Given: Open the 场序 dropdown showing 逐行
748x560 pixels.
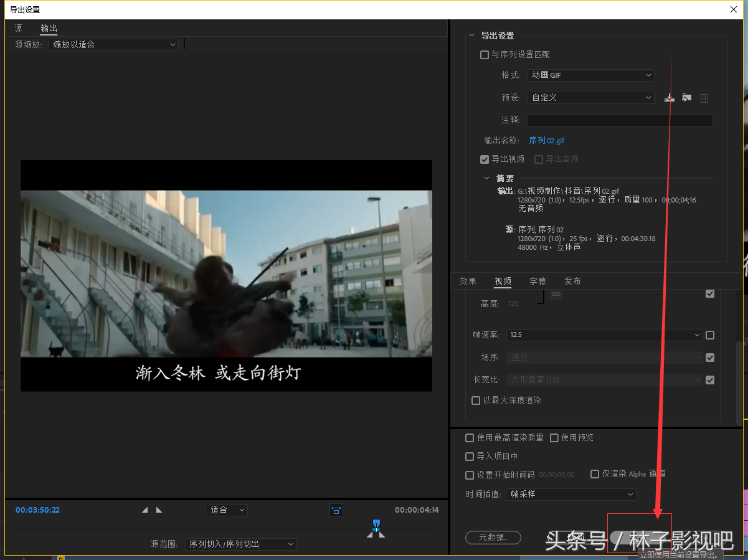Looking at the screenshot, I should pos(604,358).
